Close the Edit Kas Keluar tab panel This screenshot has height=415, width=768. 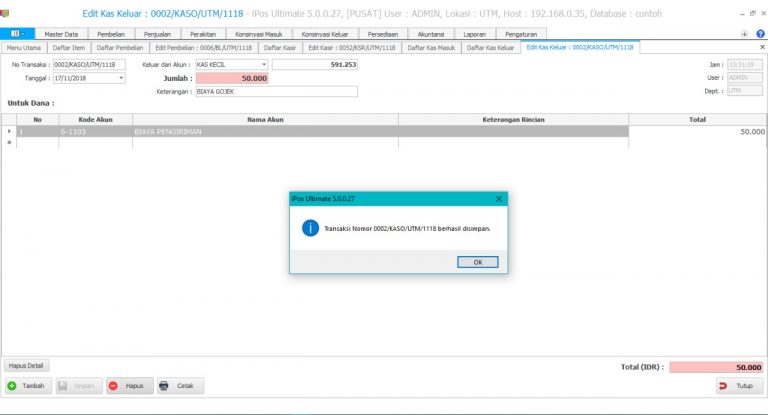762,47
